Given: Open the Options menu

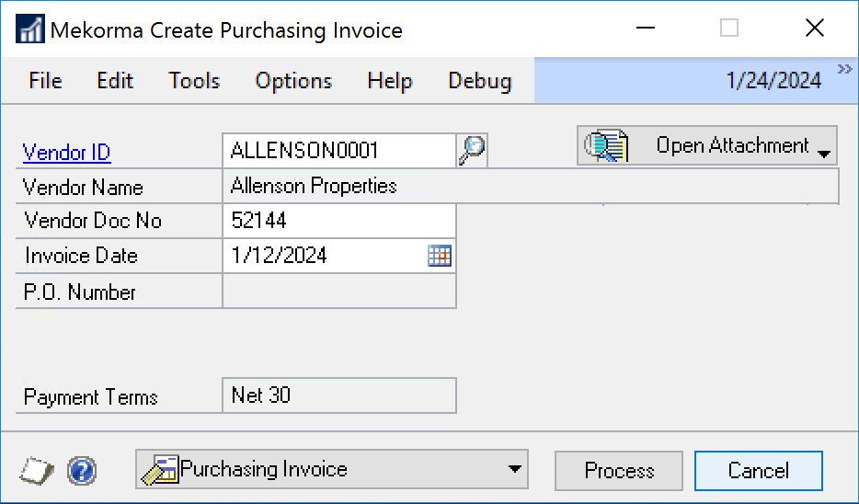Looking at the screenshot, I should (x=293, y=81).
